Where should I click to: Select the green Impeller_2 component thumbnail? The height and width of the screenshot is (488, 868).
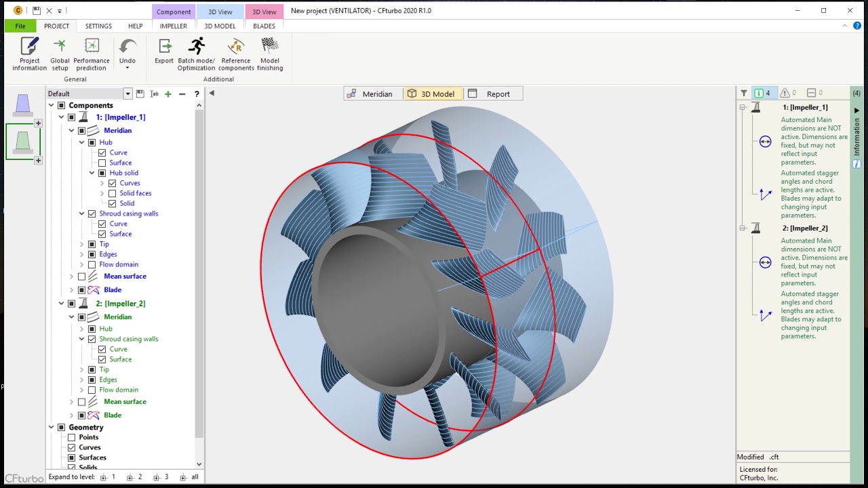coord(23,142)
